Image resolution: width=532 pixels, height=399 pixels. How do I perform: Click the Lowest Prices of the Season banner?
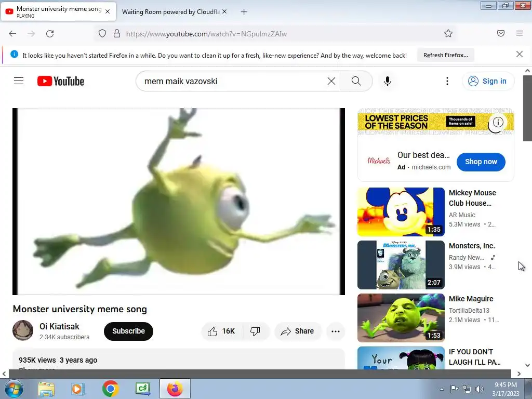436,122
